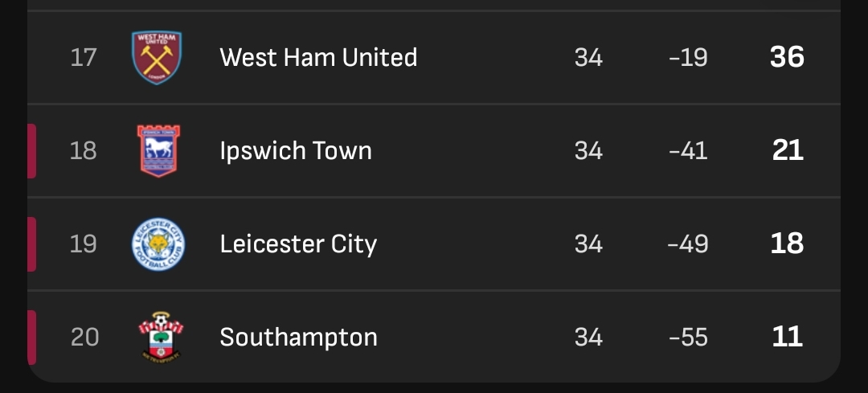Viewport: 868px width, 393px height.
Task: Click Southampton's -55 goal difference
Action: pos(688,337)
